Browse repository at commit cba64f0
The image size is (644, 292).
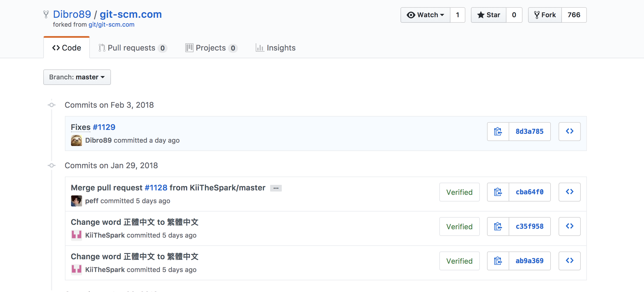(570, 192)
